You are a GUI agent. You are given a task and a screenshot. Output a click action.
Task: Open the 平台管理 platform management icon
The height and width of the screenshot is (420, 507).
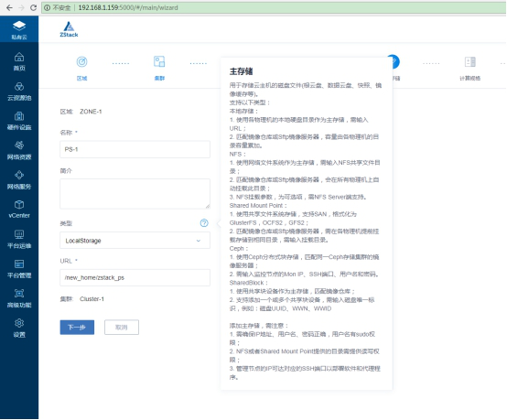click(19, 264)
